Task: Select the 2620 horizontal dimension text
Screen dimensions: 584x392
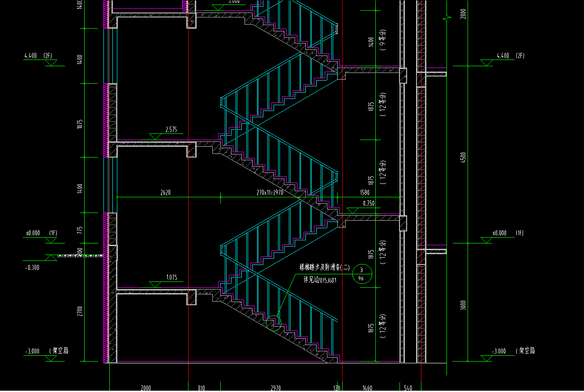Action: point(165,193)
